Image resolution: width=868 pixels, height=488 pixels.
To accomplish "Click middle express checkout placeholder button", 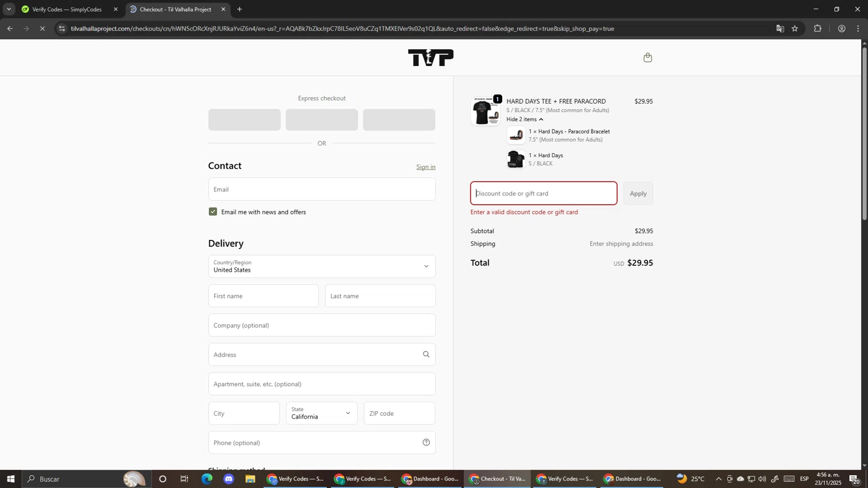I will pos(322,120).
